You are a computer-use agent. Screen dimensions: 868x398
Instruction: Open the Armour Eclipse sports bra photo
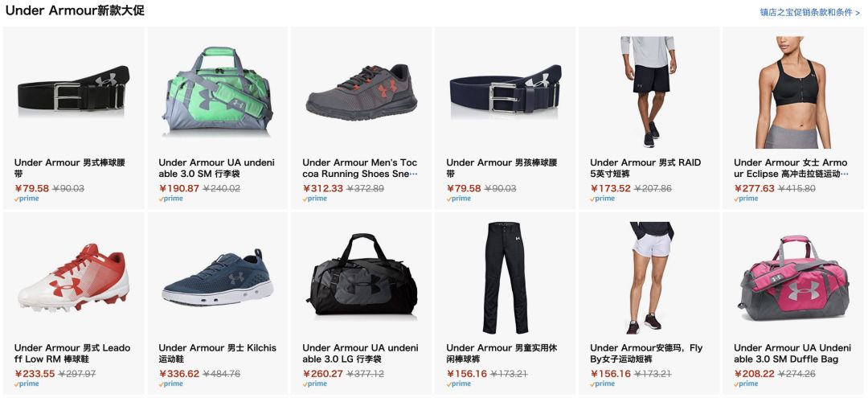(793, 92)
